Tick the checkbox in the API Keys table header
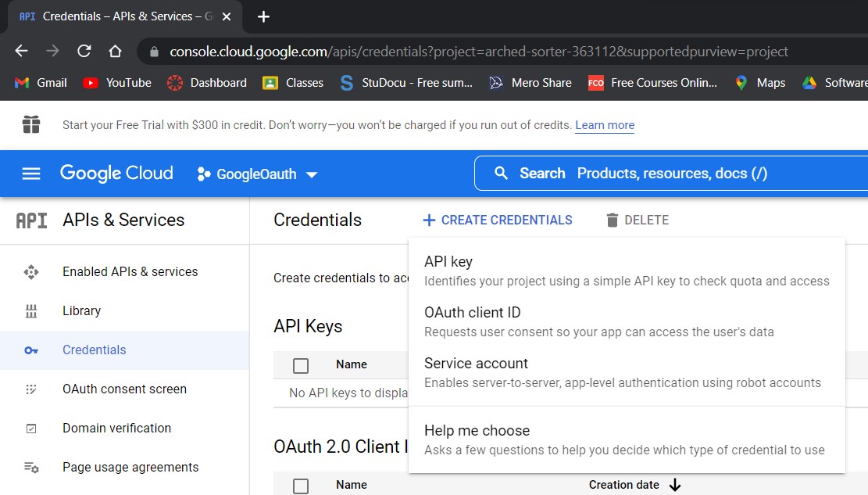This screenshot has height=495, width=868. [301, 364]
